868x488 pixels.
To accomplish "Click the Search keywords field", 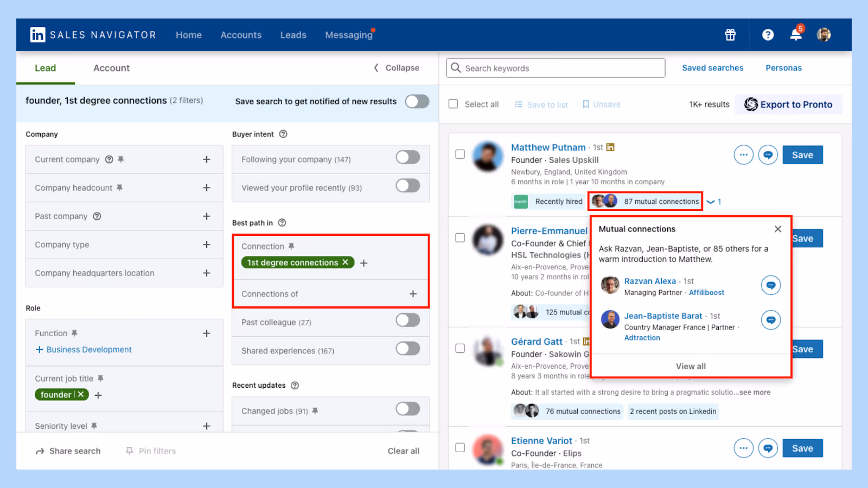I will (x=556, y=68).
